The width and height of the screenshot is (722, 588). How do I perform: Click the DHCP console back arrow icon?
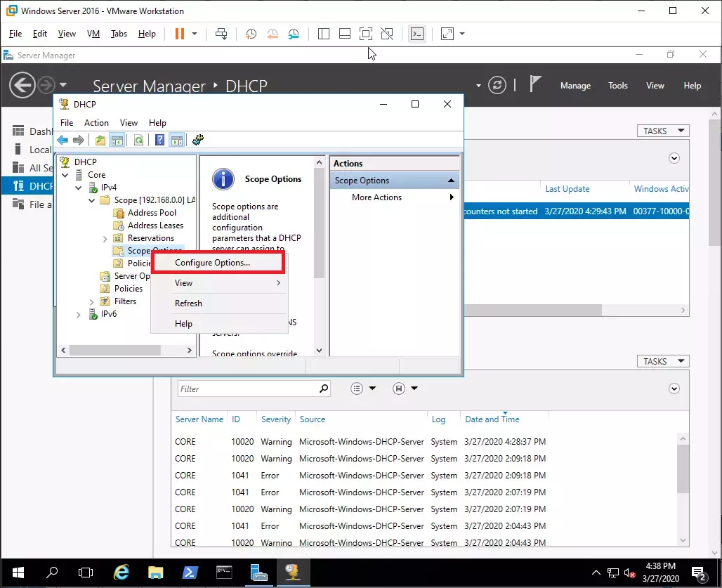pyautogui.click(x=63, y=140)
